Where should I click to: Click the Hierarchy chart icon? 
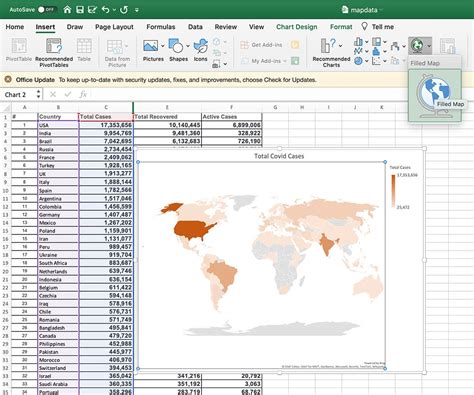376,42
